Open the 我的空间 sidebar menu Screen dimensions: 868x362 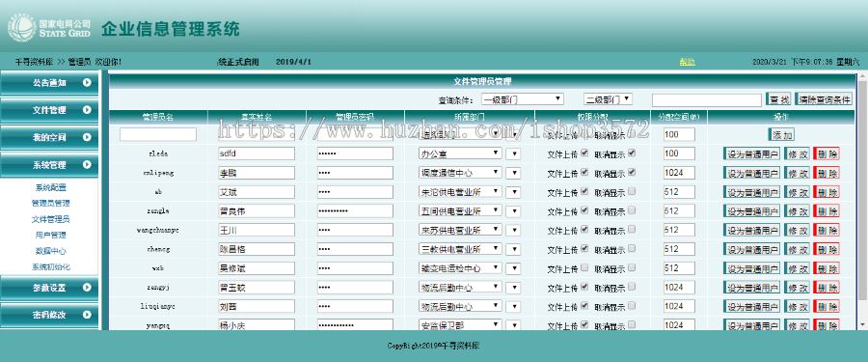(x=49, y=137)
